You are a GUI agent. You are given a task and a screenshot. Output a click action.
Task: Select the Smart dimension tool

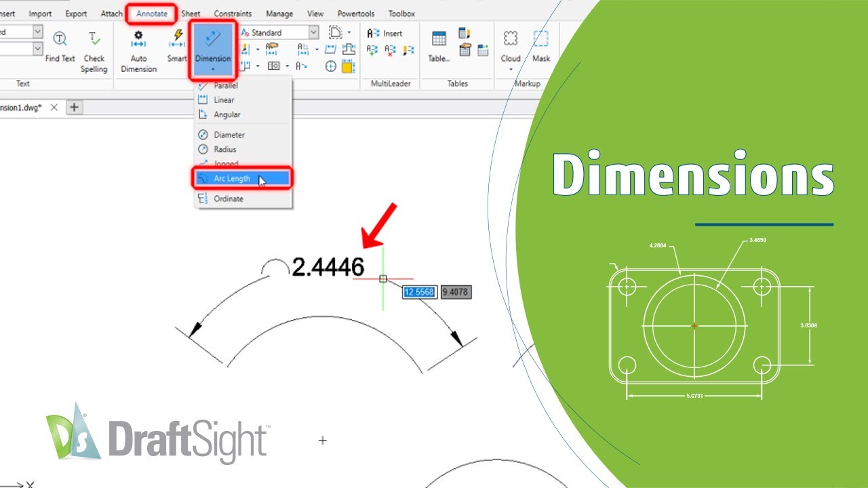point(178,46)
